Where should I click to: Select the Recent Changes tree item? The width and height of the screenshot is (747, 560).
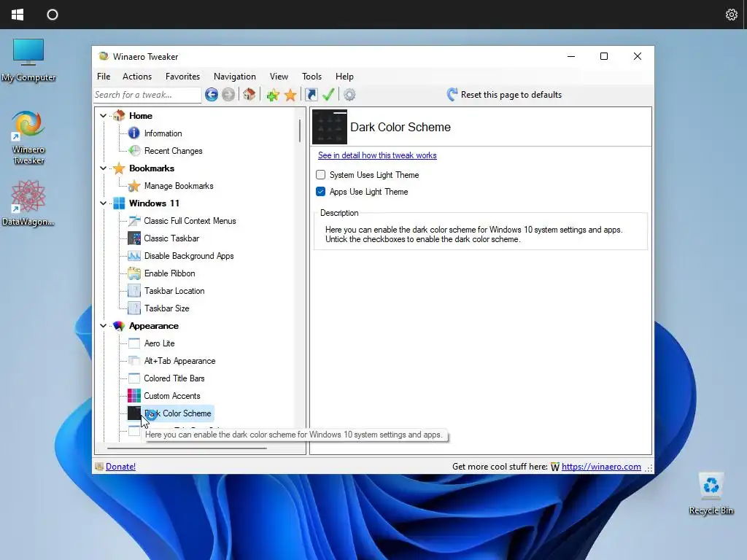coord(173,151)
